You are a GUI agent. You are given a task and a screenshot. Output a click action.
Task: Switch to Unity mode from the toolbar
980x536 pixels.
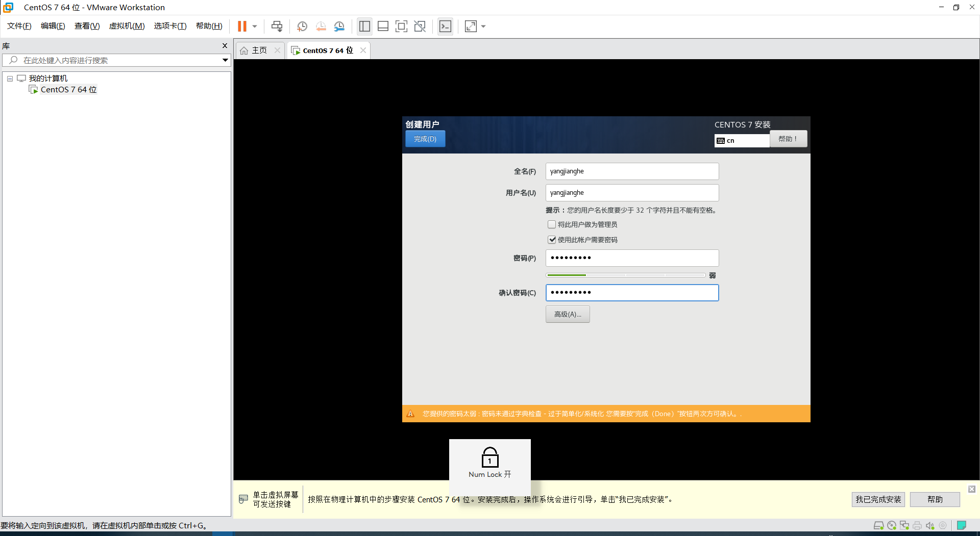coord(420,26)
